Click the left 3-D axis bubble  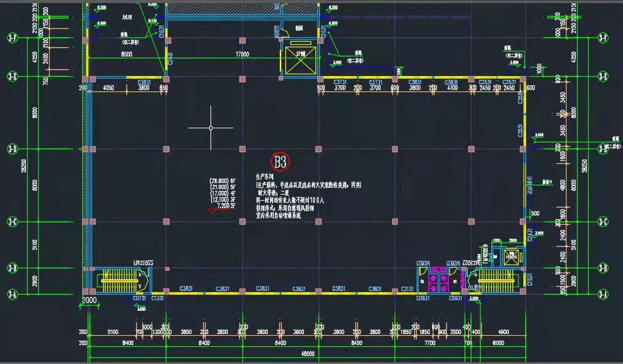(x=12, y=149)
